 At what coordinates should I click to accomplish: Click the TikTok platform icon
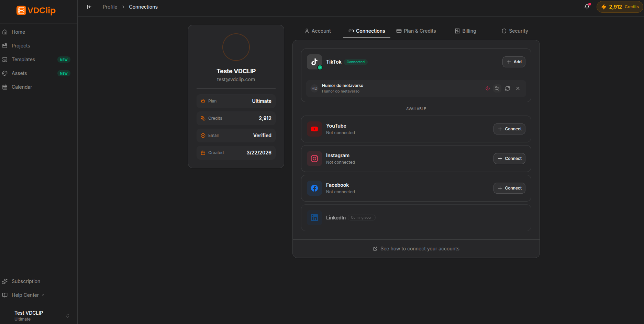(x=314, y=62)
